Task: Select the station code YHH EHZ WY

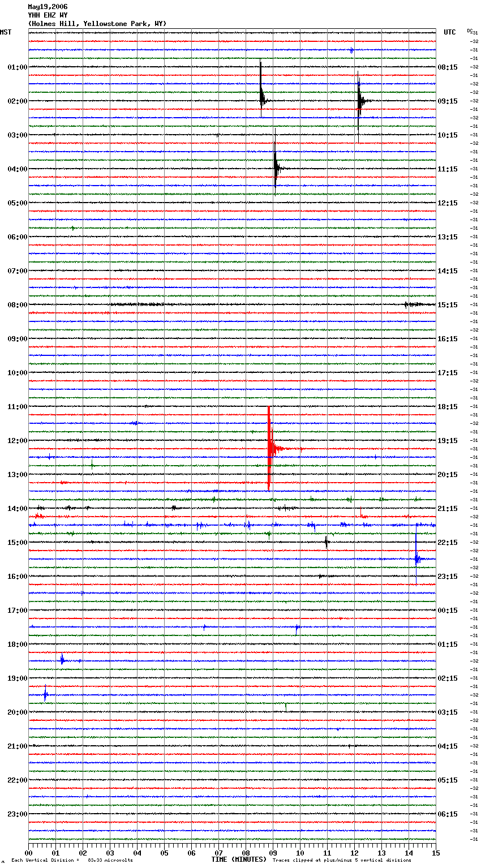Action: pyautogui.click(x=48, y=15)
